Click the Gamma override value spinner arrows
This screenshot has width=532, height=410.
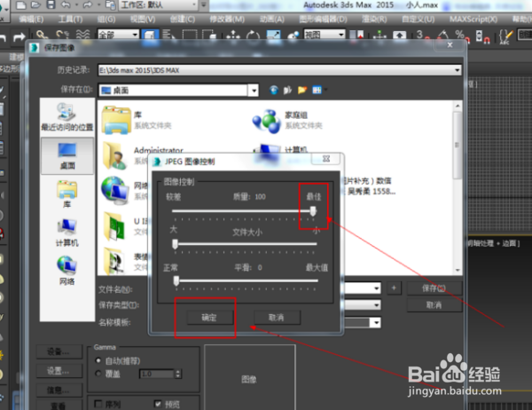[178, 374]
